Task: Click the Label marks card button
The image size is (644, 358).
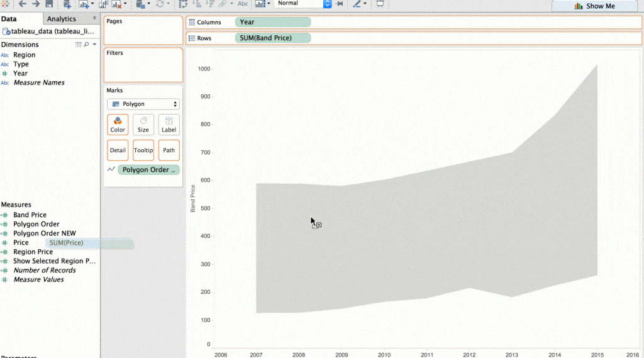Action: click(169, 125)
